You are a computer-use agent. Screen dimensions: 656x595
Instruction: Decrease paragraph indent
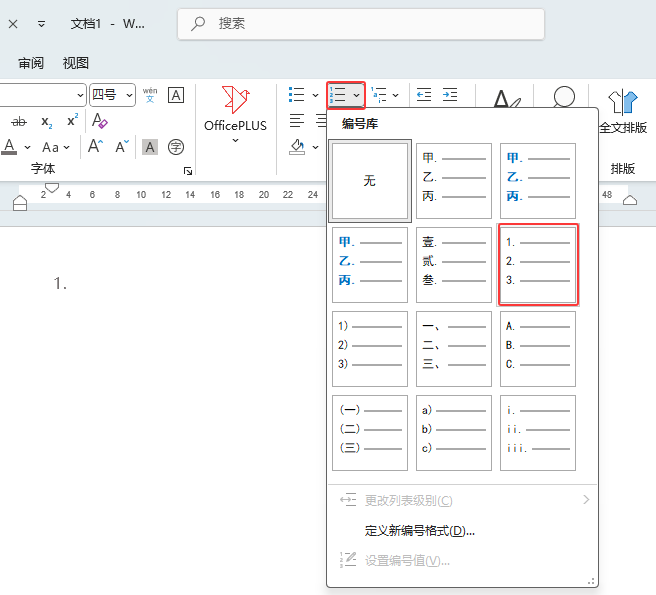[424, 95]
